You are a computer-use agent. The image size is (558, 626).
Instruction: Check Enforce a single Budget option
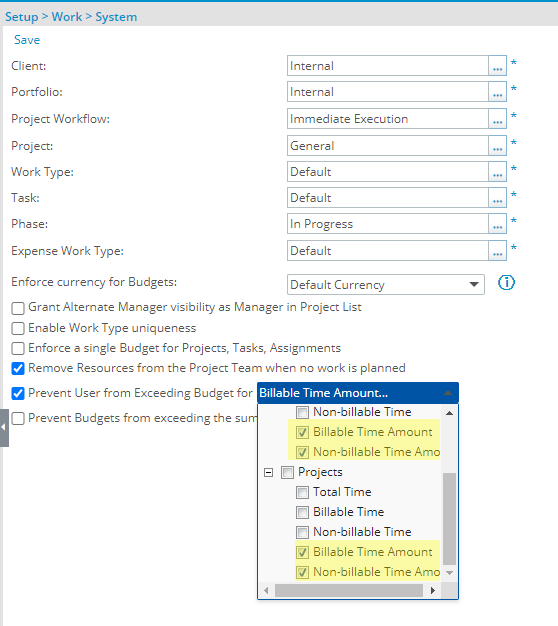click(x=18, y=348)
